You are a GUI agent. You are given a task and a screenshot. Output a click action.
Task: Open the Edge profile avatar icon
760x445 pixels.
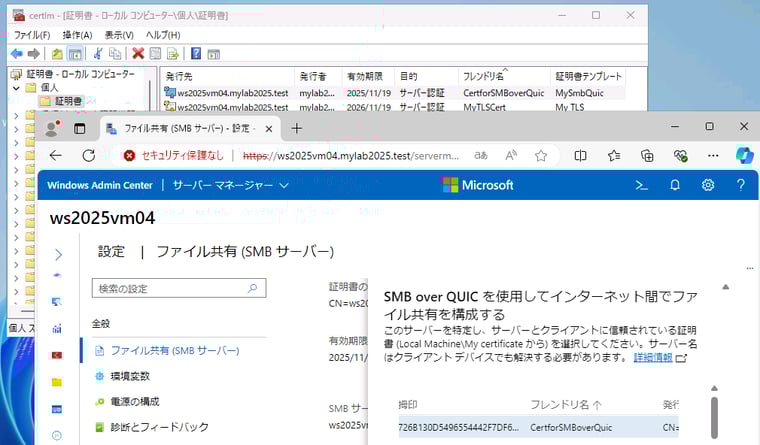(52, 128)
